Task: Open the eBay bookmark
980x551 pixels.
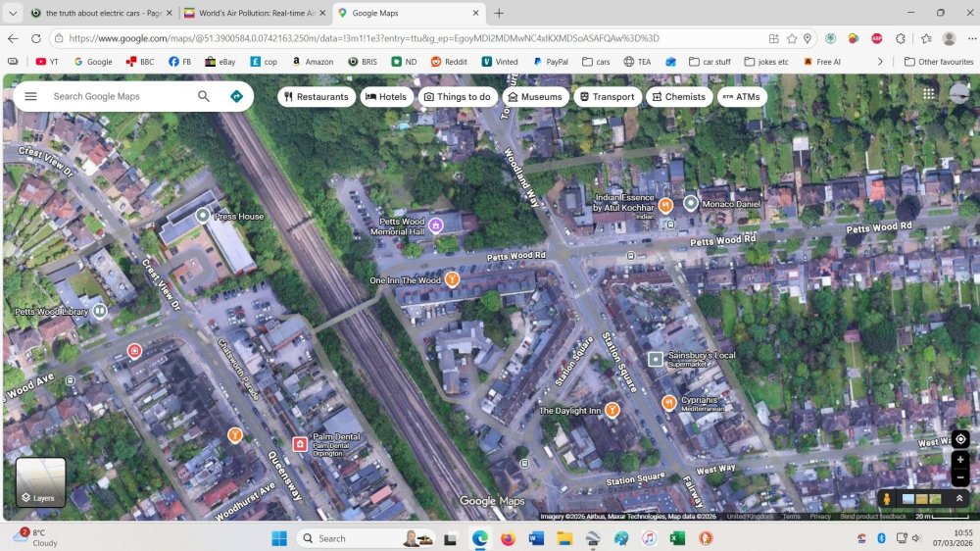Action: [220, 62]
